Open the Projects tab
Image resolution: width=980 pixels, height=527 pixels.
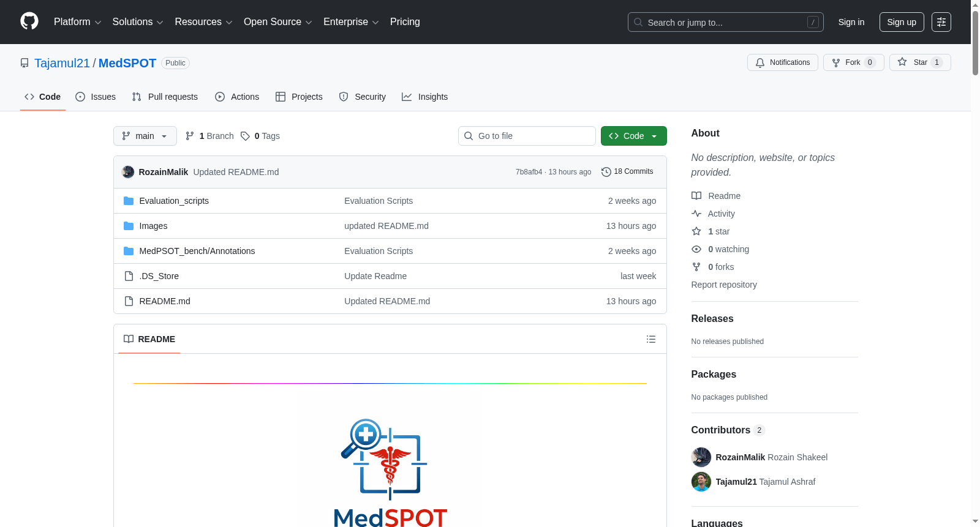tap(299, 97)
